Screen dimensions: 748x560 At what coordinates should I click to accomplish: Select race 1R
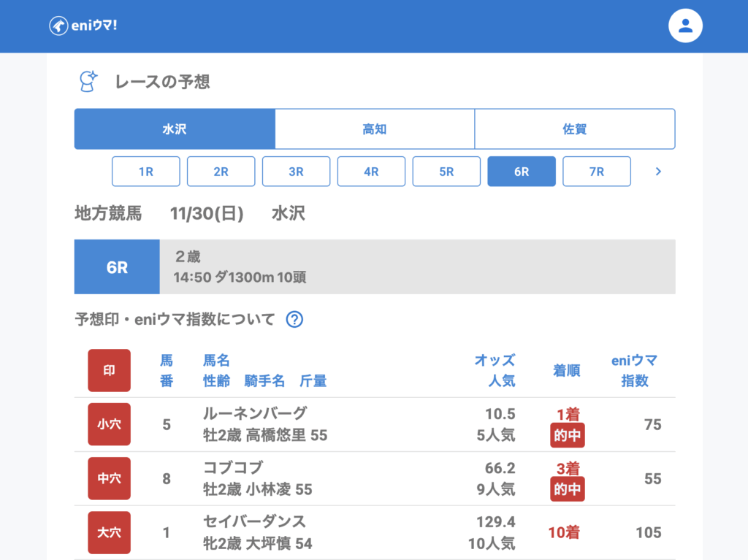point(145,172)
